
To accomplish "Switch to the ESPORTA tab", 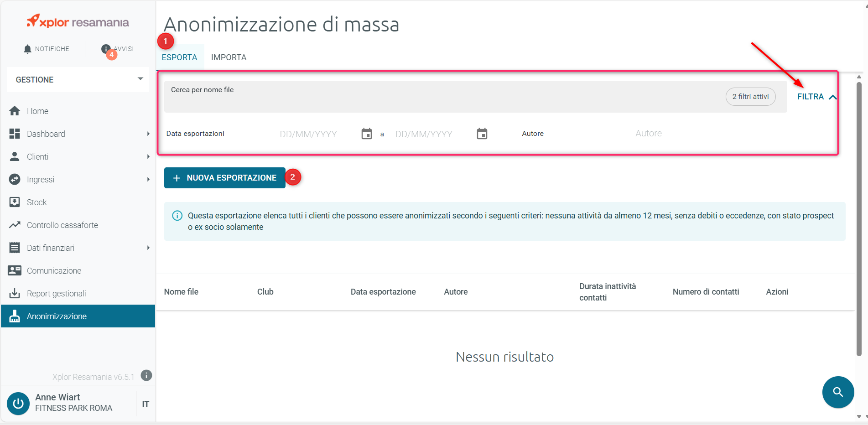I will (x=180, y=57).
